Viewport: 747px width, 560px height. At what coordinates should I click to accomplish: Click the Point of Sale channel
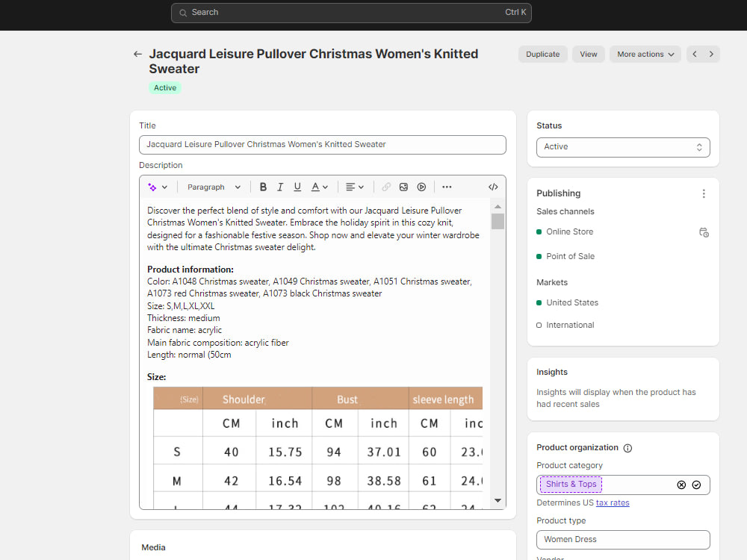point(570,257)
